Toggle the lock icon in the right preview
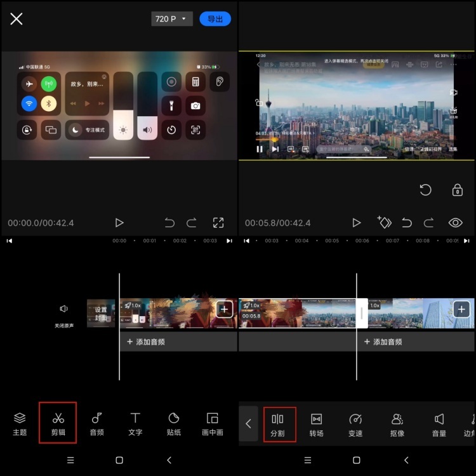 457,190
